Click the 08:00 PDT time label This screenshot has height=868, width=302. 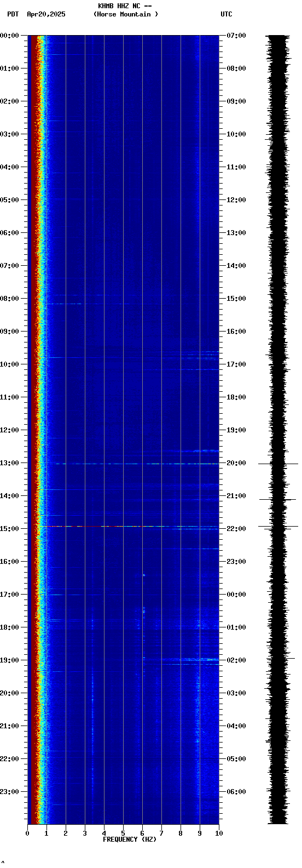pos(9,299)
